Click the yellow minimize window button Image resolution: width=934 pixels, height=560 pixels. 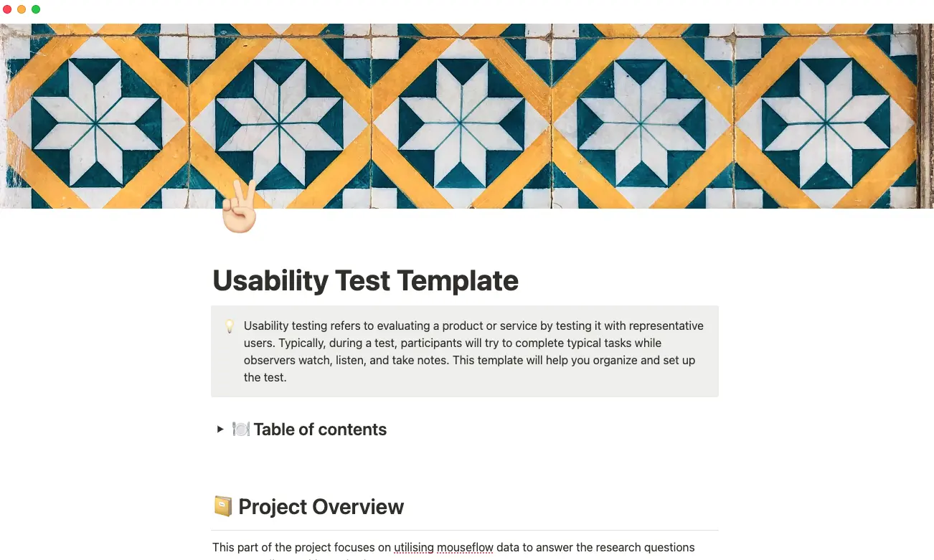pos(22,9)
